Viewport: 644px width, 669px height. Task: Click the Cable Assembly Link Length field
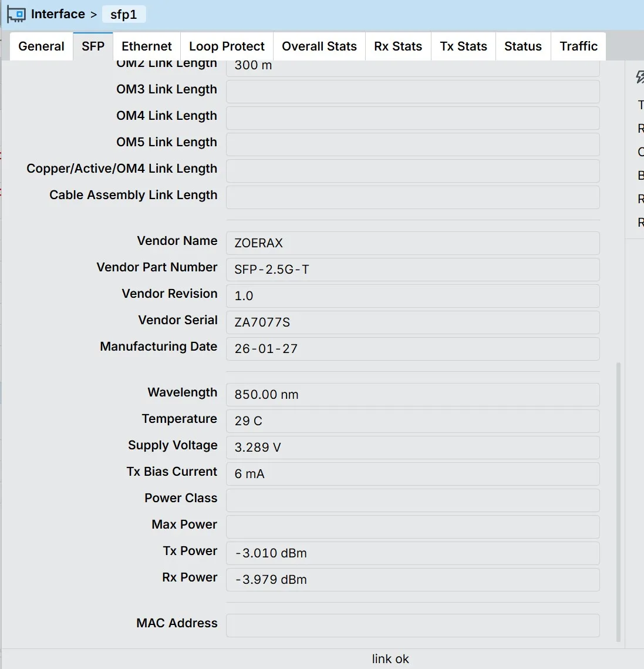[413, 197]
